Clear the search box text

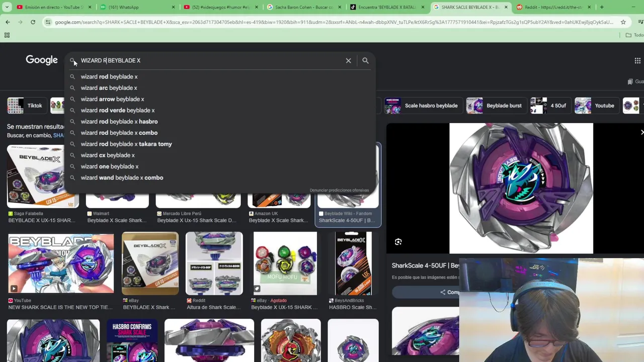pyautogui.click(x=348, y=60)
